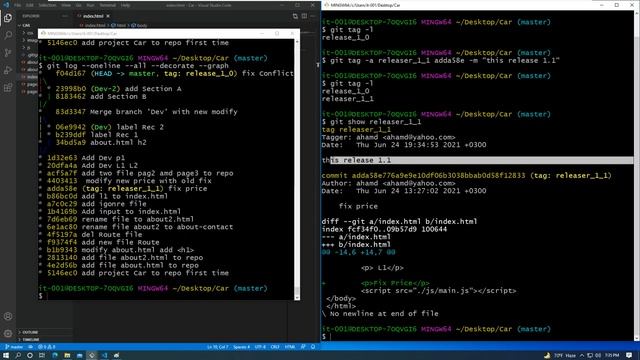640x360 pixels.
Task: Expand the TIMELINE section
Action: click(30, 339)
